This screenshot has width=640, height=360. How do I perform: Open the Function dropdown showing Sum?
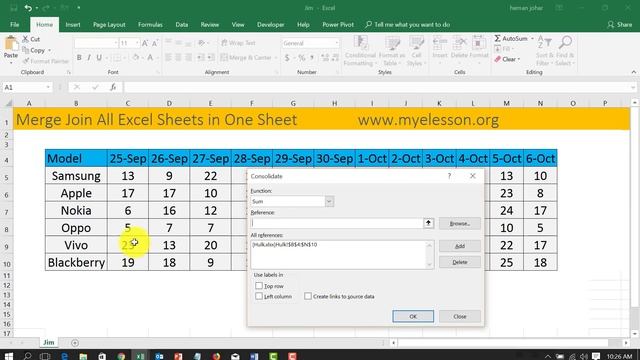point(329,201)
